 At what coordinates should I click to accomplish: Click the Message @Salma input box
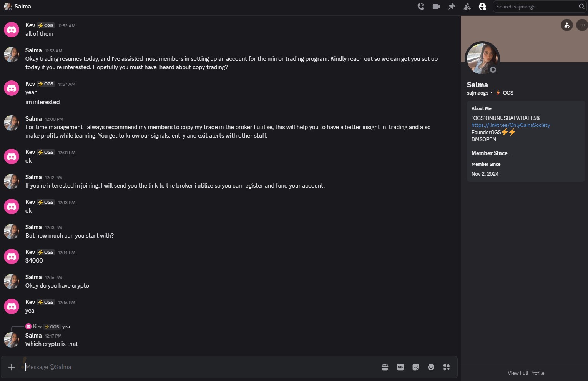coord(192,367)
